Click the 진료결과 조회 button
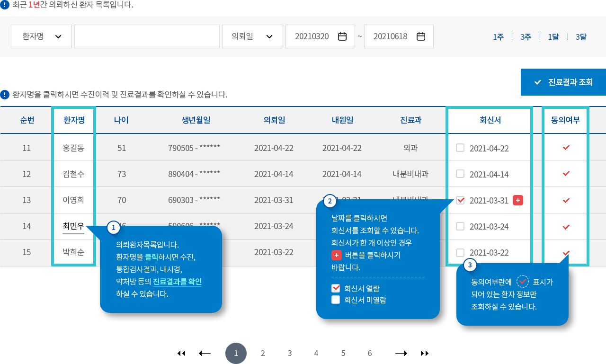Viewport: 606px width, 364px height. point(563,82)
